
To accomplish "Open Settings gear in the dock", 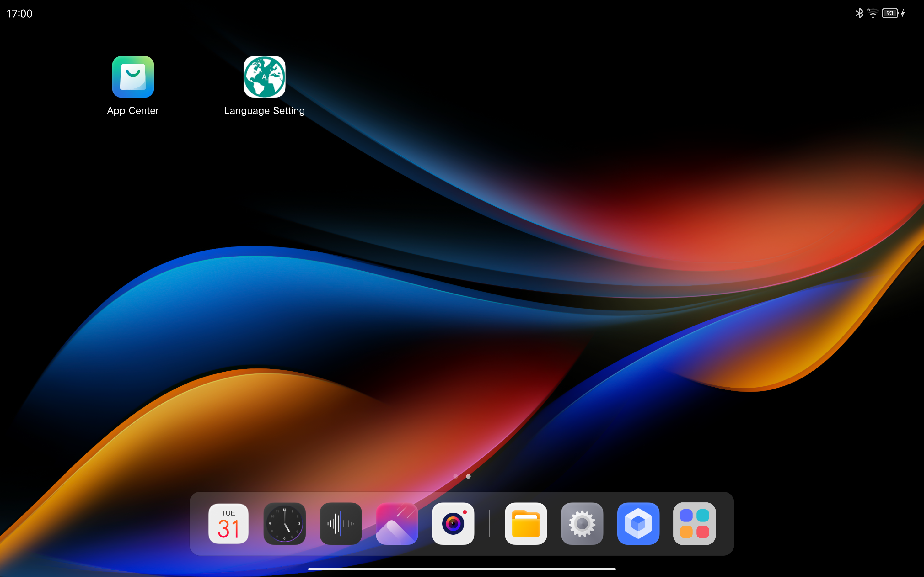I will [582, 524].
